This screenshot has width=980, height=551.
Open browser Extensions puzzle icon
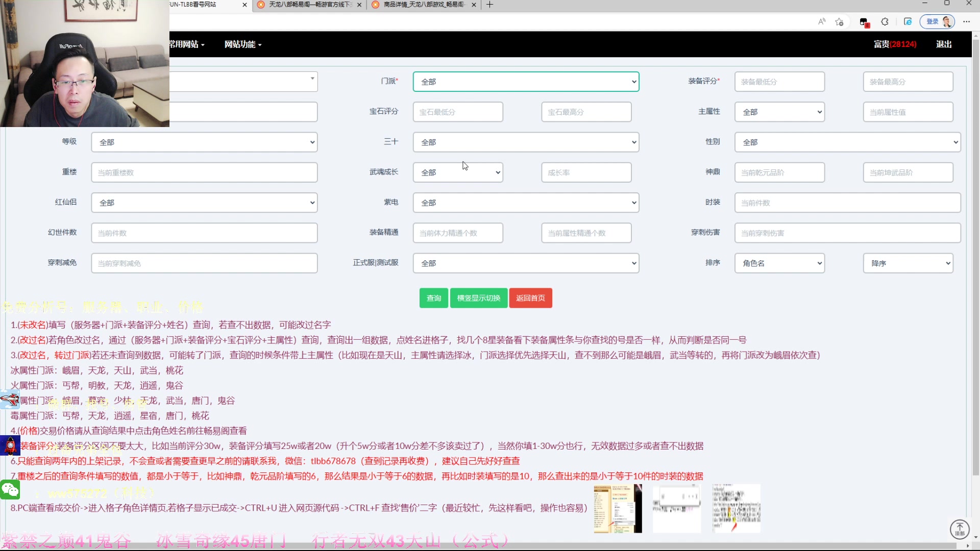pyautogui.click(x=885, y=21)
